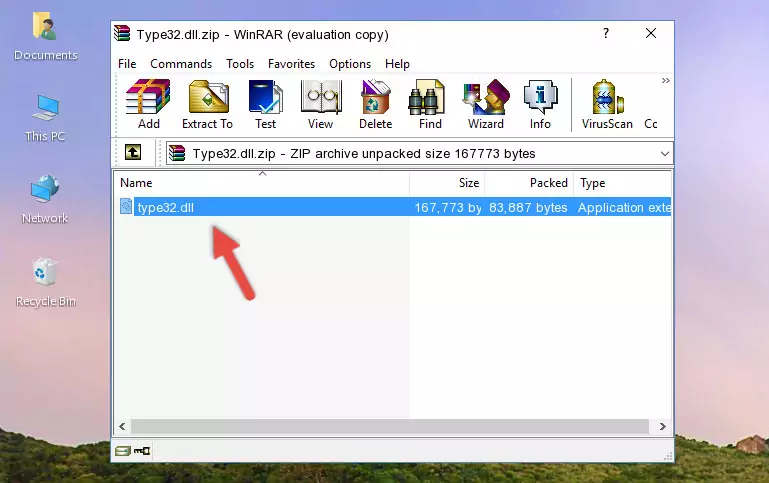This screenshot has width=769, height=483.
Task: Expand hidden toolbar buttons chevron
Action: point(666,80)
